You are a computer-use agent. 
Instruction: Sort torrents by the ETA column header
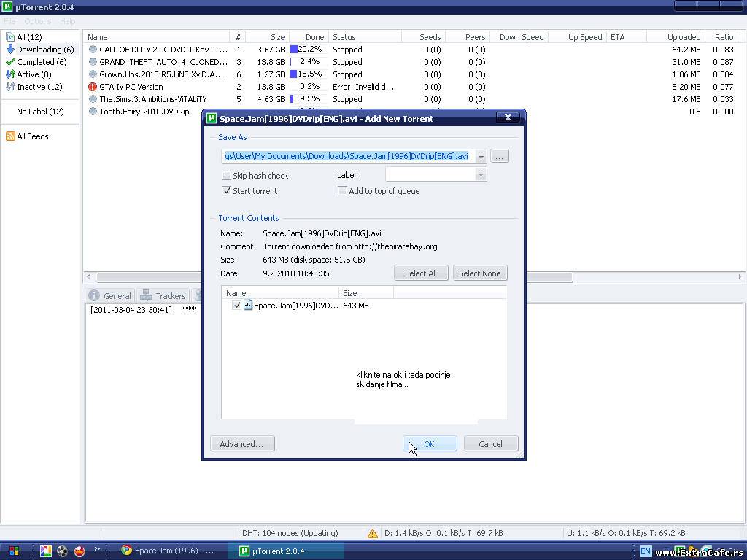click(x=627, y=37)
